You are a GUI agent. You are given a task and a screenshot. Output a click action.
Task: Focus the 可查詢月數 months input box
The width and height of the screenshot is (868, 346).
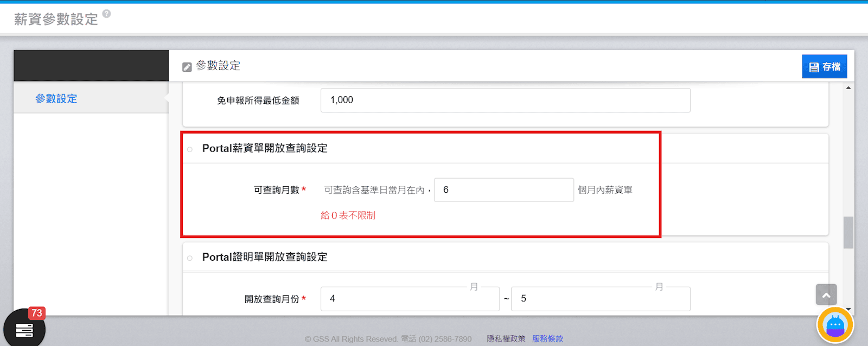[x=503, y=190]
